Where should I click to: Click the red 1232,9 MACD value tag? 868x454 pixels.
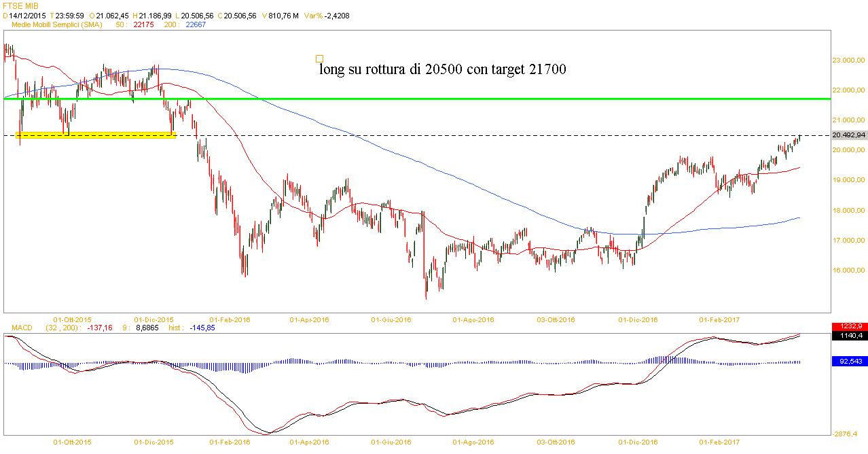click(x=849, y=326)
